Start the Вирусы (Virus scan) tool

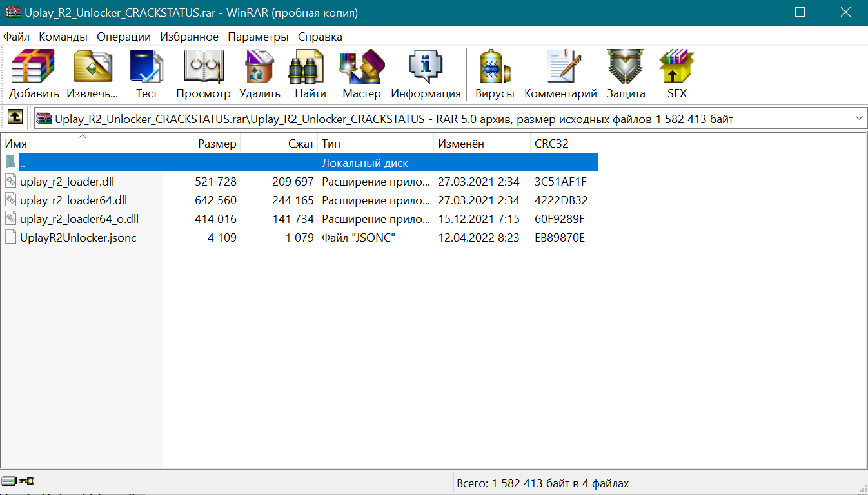(495, 75)
